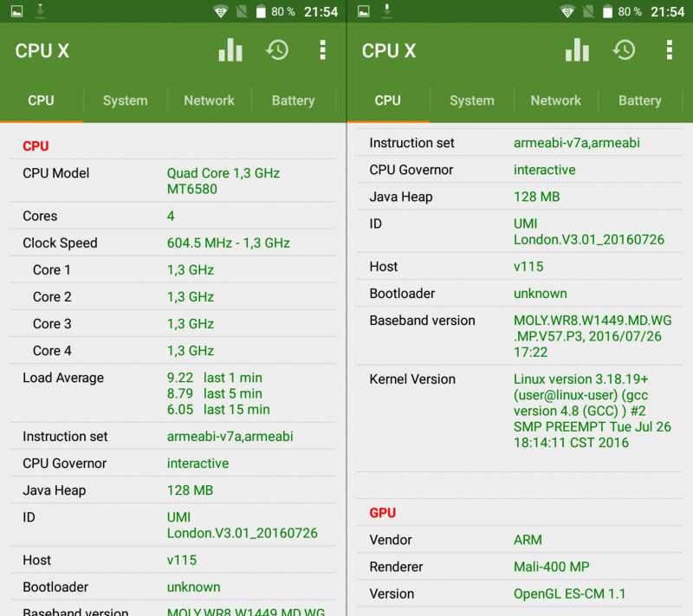Tap the Instruction set value on the left screen
The width and height of the screenshot is (693, 616).
pyautogui.click(x=230, y=437)
